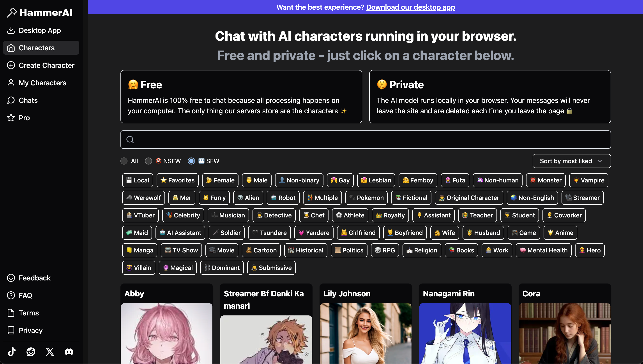Screen dimensions: 643x364
Task: Toggle the Female tag filter
Action: (x=220, y=180)
